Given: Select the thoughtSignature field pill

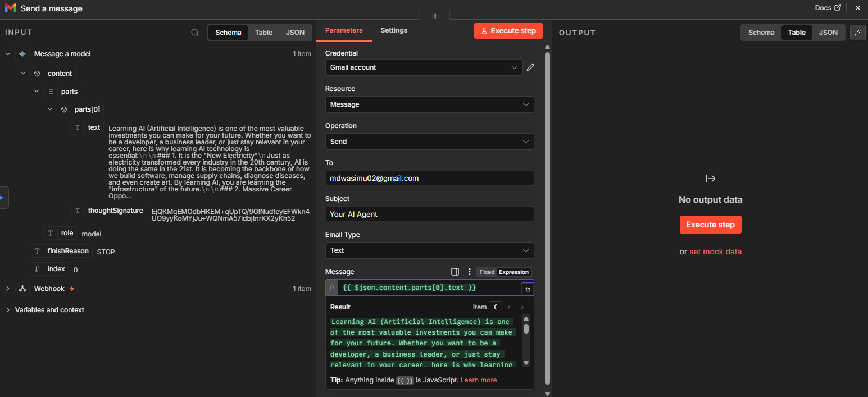Looking at the screenshot, I should pyautogui.click(x=108, y=211).
